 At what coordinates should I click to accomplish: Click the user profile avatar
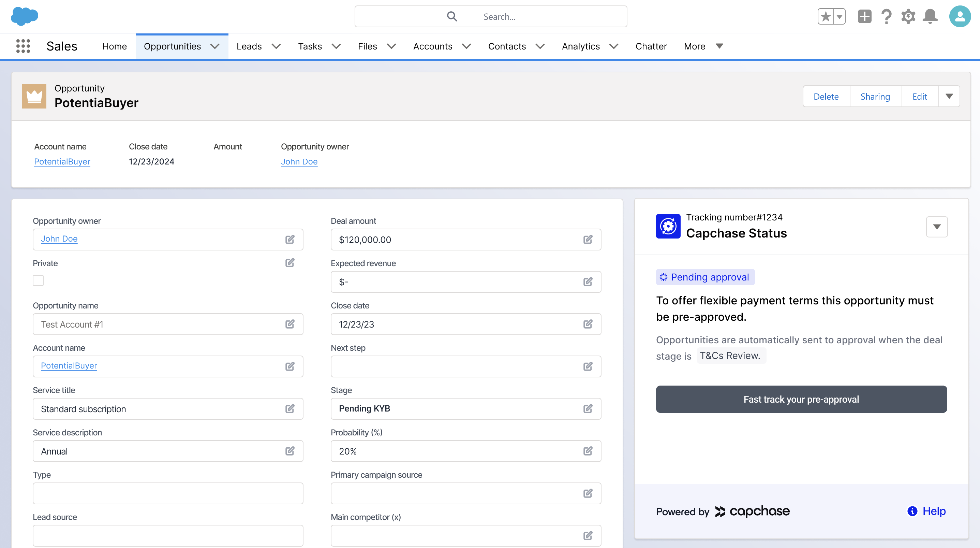pos(960,16)
